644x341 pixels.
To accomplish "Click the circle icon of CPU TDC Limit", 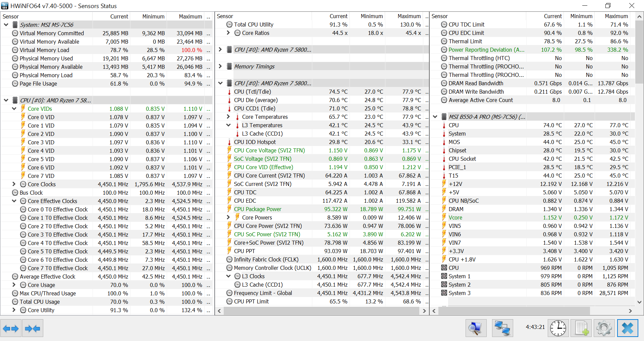I will tap(444, 25).
